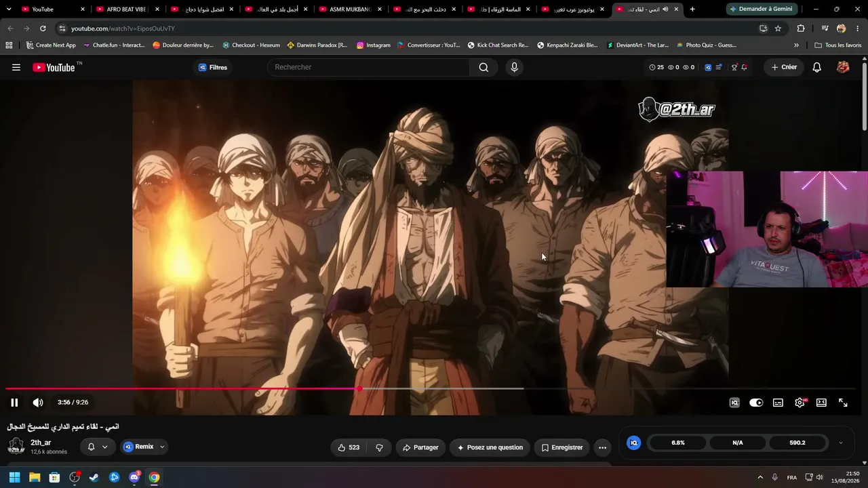The height and width of the screenshot is (488, 868).
Task: View site information icon in address bar
Action: point(62,28)
